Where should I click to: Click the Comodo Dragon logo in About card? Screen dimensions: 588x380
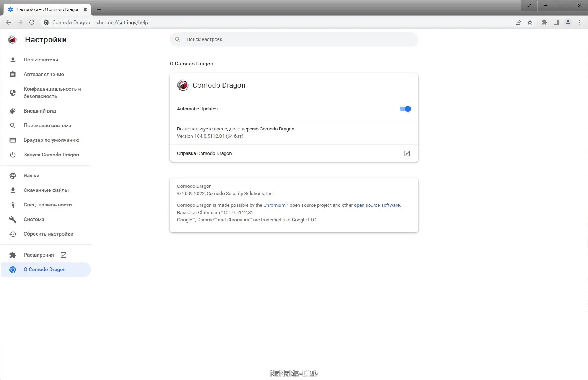tap(183, 85)
